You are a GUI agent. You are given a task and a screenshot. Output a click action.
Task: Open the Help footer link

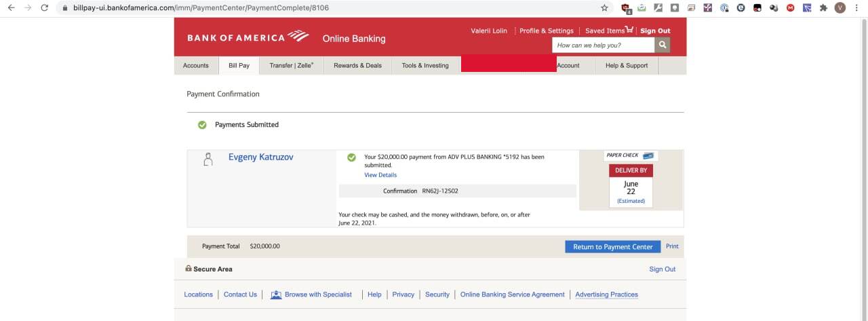point(374,295)
